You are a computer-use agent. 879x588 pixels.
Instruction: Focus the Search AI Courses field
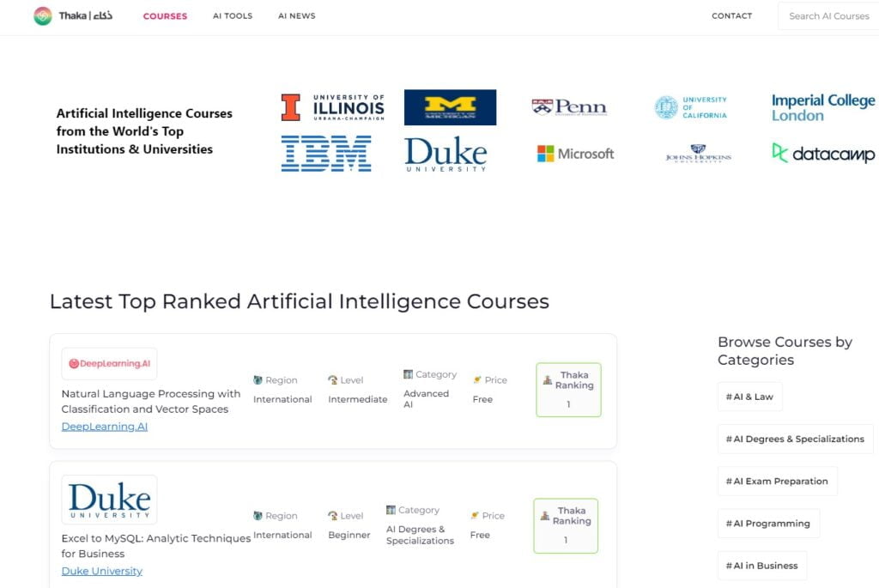click(x=828, y=16)
